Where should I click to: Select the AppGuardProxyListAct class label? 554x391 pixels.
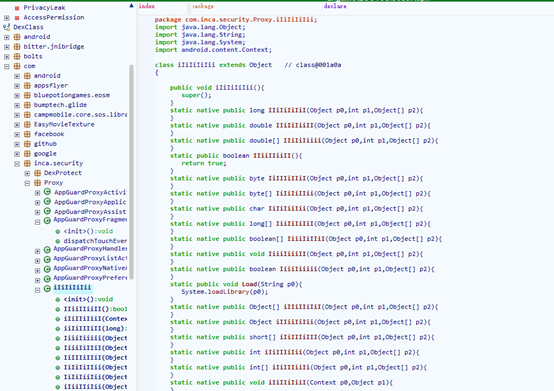click(x=90, y=258)
